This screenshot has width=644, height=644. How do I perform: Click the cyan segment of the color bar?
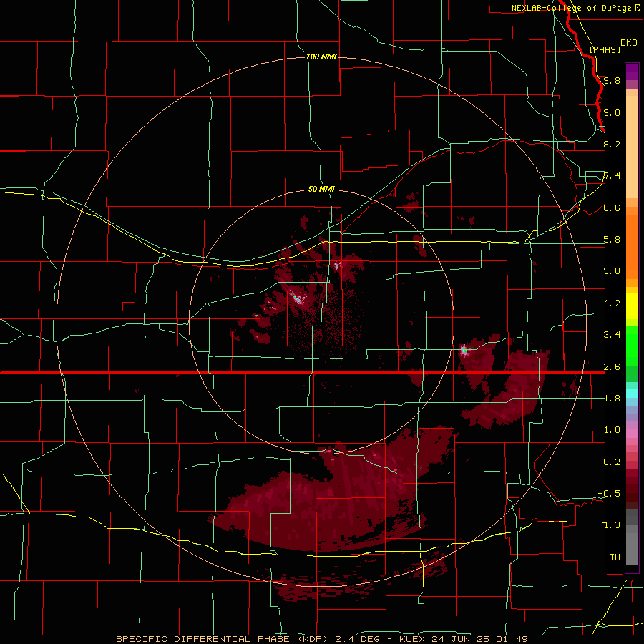pyautogui.click(x=632, y=393)
